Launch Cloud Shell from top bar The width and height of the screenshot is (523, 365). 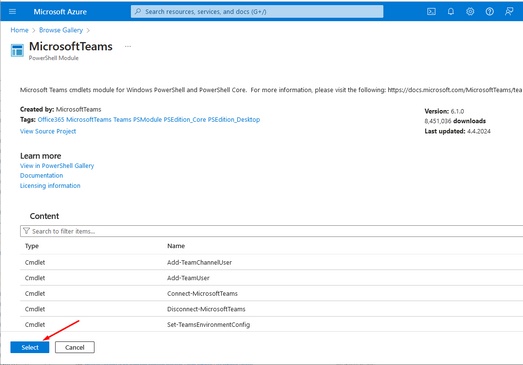431,12
